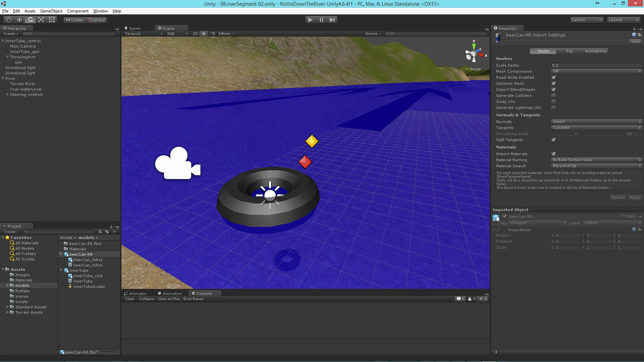Image resolution: width=644 pixels, height=362 pixels.
Task: Select the Rotate tool
Action: [30, 20]
